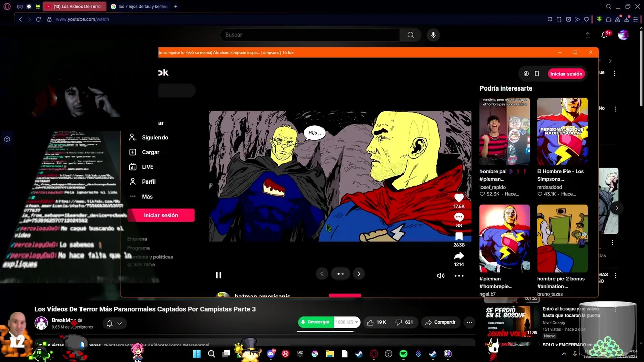Open BreakMan channel avatar
This screenshot has height=362, width=644.
point(41,323)
